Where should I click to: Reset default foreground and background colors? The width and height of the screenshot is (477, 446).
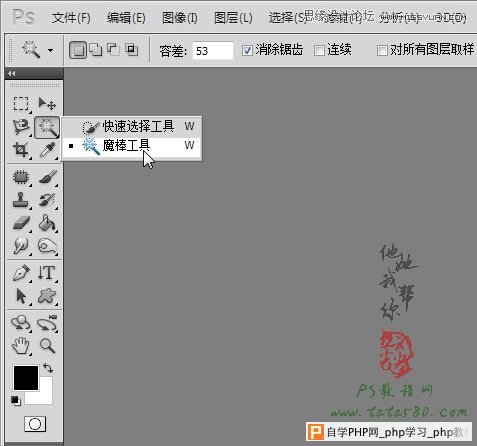pyautogui.click(x=15, y=400)
